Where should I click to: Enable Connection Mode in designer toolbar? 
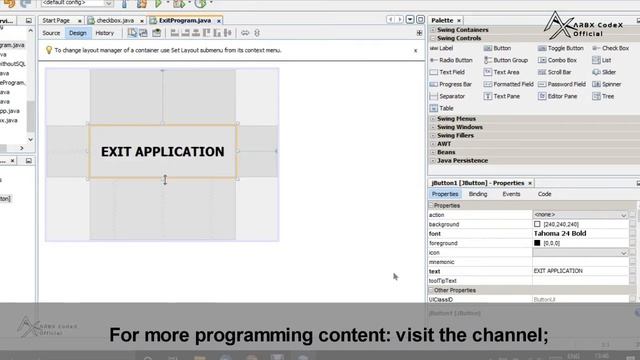coord(143,33)
